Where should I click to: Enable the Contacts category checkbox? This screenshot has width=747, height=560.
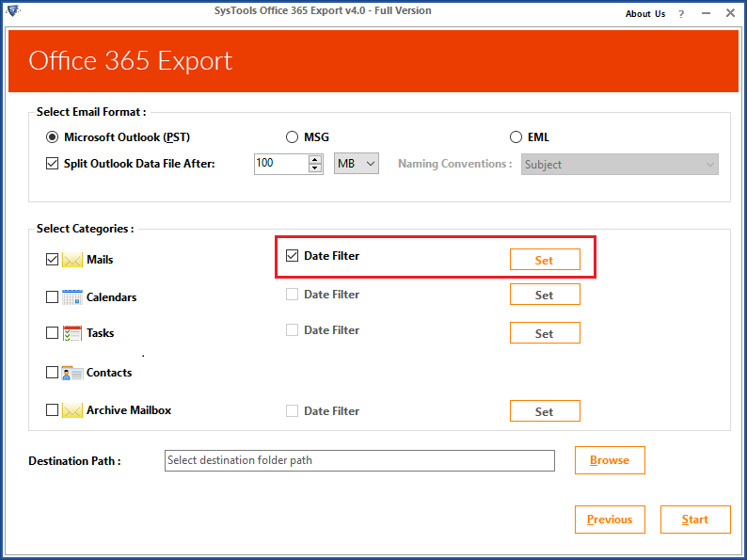pos(52,372)
